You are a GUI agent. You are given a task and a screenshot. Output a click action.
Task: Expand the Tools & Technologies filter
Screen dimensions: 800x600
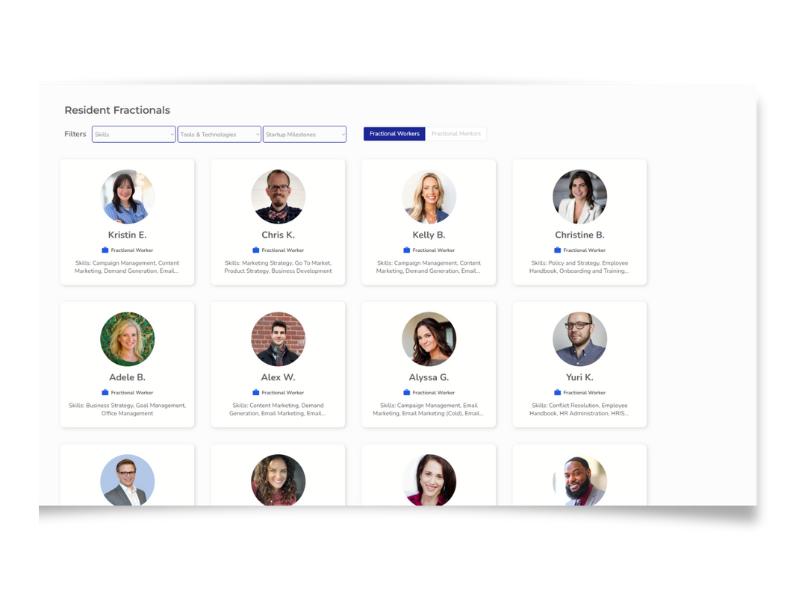point(219,134)
